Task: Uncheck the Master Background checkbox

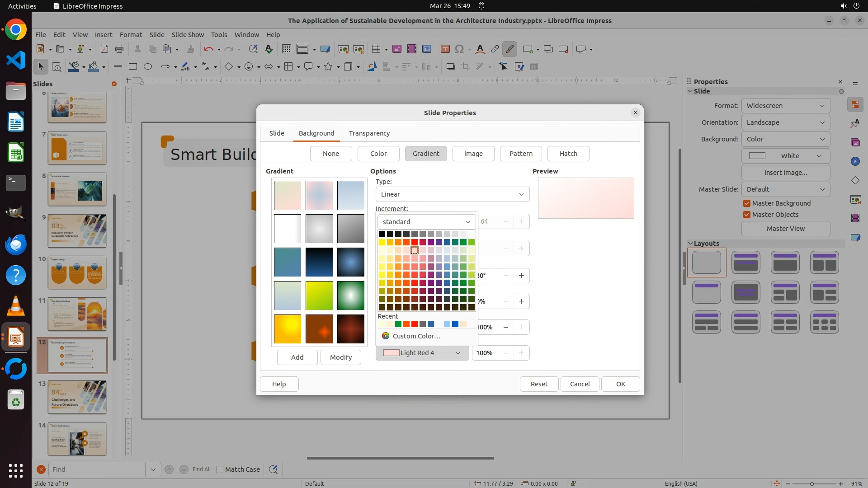Action: click(x=747, y=203)
